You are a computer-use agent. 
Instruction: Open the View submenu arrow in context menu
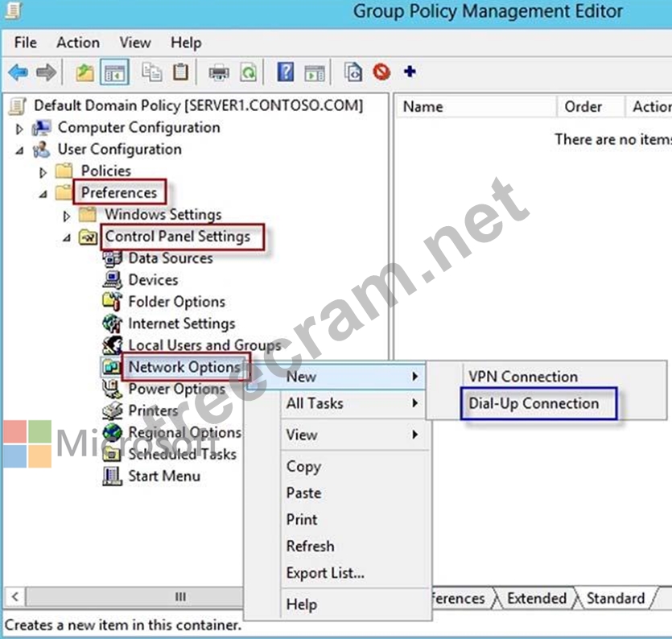[x=414, y=435]
